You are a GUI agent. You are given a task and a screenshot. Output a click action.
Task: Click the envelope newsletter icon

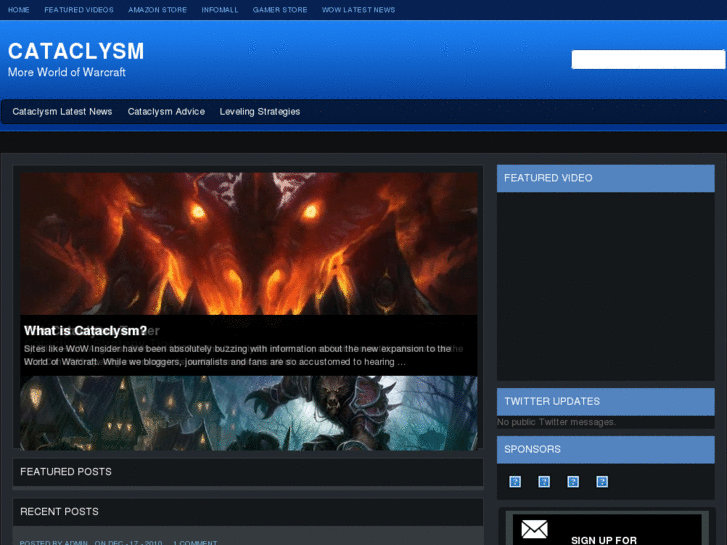(x=535, y=529)
